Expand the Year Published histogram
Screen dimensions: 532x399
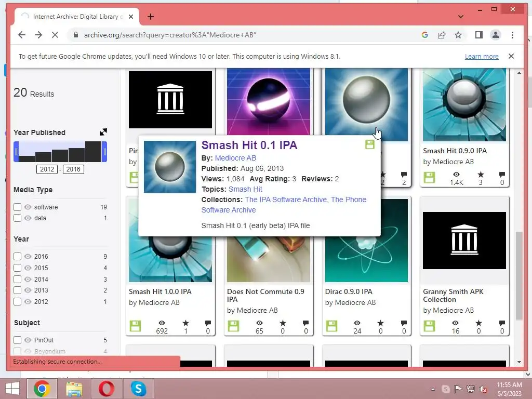(103, 132)
